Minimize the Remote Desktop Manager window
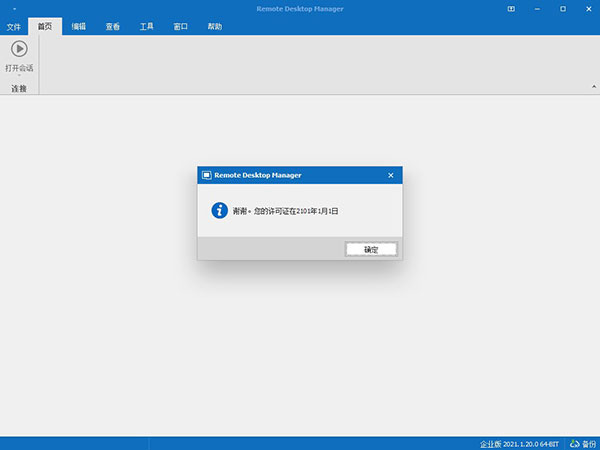The height and width of the screenshot is (450, 600). (x=537, y=9)
